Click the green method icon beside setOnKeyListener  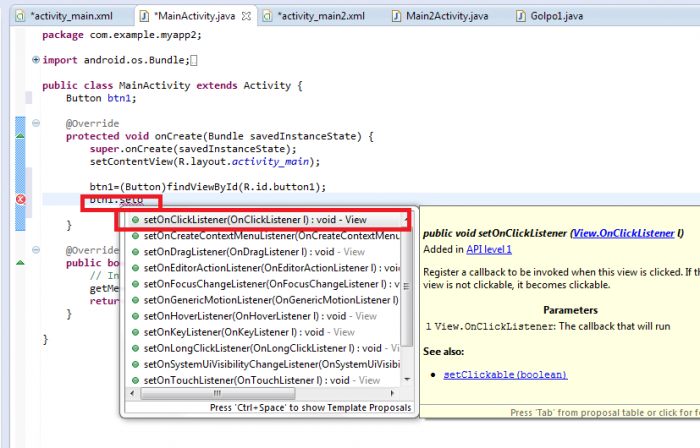(135, 332)
